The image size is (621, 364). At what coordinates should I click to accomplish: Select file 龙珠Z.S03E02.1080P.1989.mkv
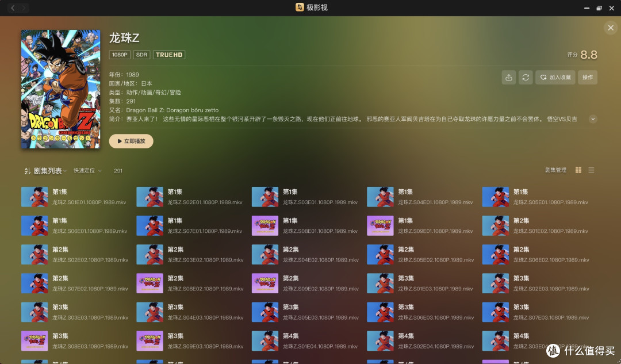coord(205,260)
